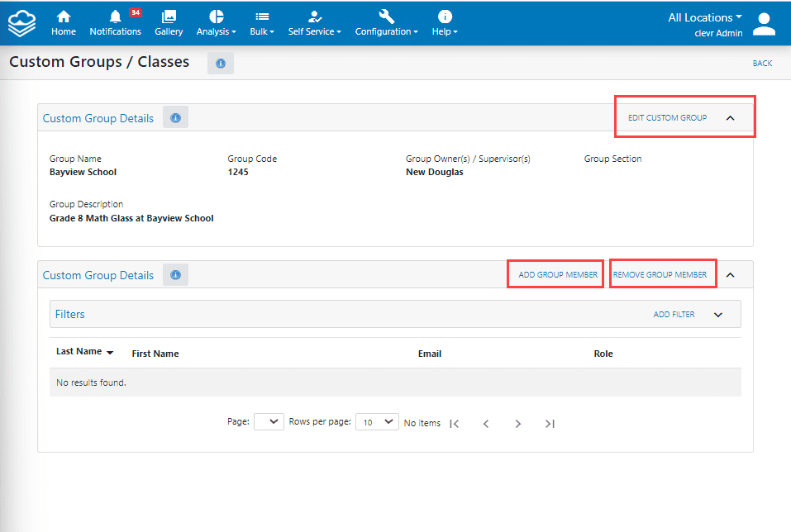791x532 pixels.
Task: Click the red 34 notifications badge
Action: (136, 12)
